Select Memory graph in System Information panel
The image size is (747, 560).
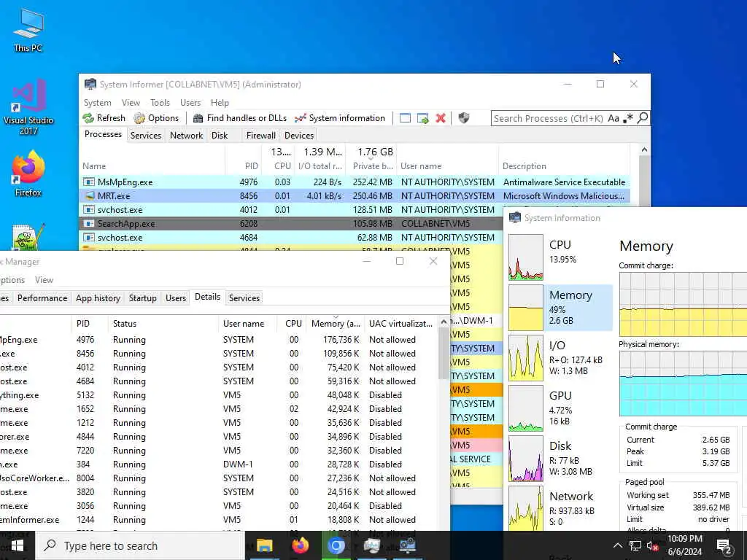tap(525, 308)
